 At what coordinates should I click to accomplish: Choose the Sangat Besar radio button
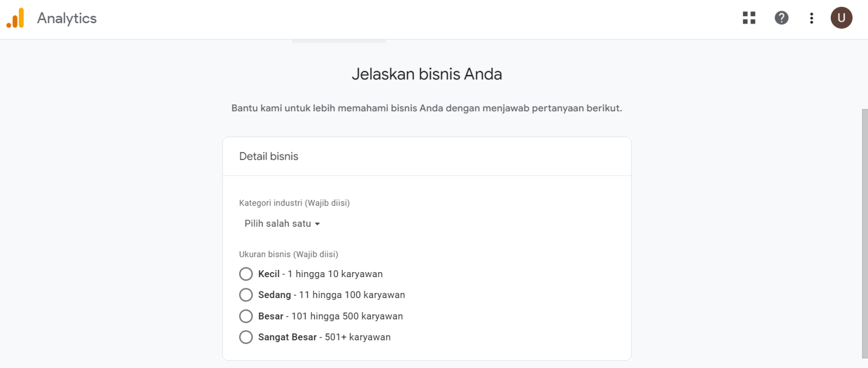tap(246, 337)
